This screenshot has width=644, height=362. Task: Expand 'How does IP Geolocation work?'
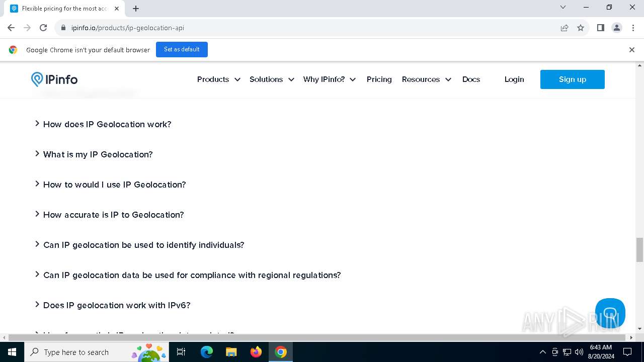click(x=103, y=124)
